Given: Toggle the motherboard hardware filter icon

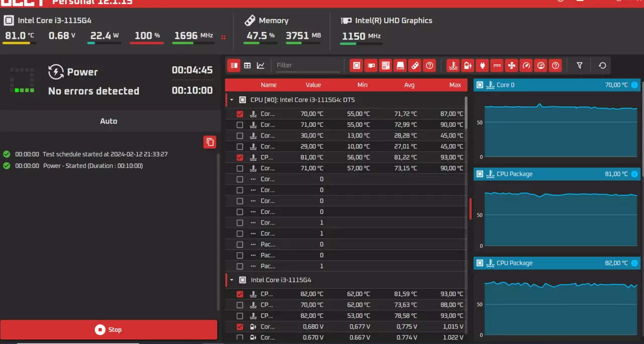Looking at the screenshot, I should [x=386, y=65].
